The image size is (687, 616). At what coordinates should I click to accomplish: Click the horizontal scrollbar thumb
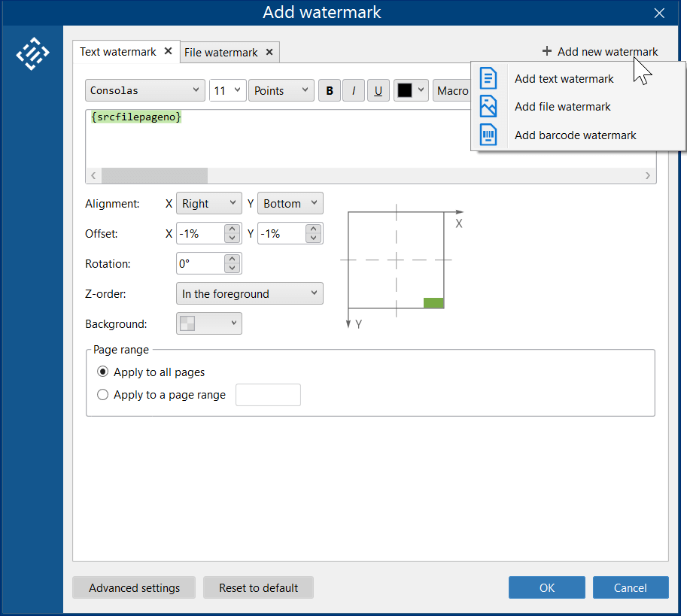tap(155, 175)
